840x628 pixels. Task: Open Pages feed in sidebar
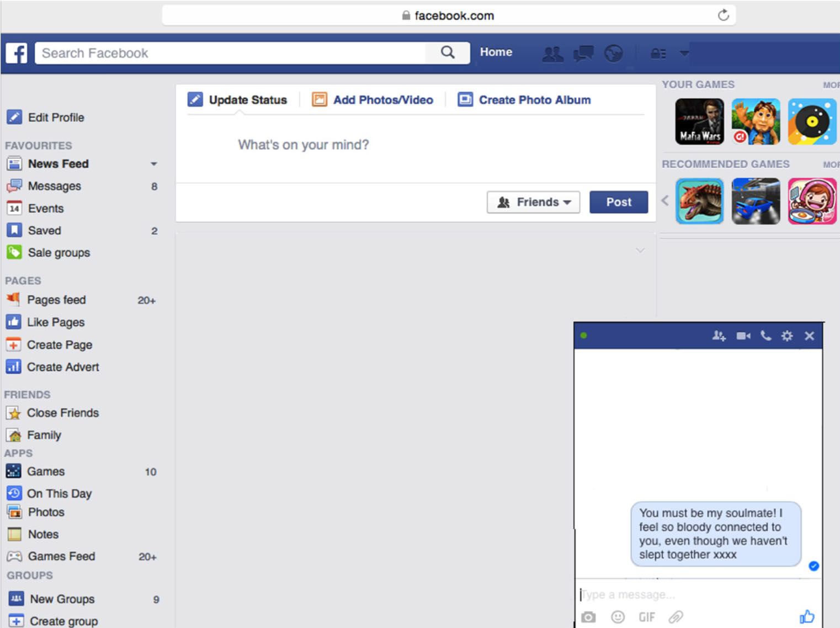point(46,300)
